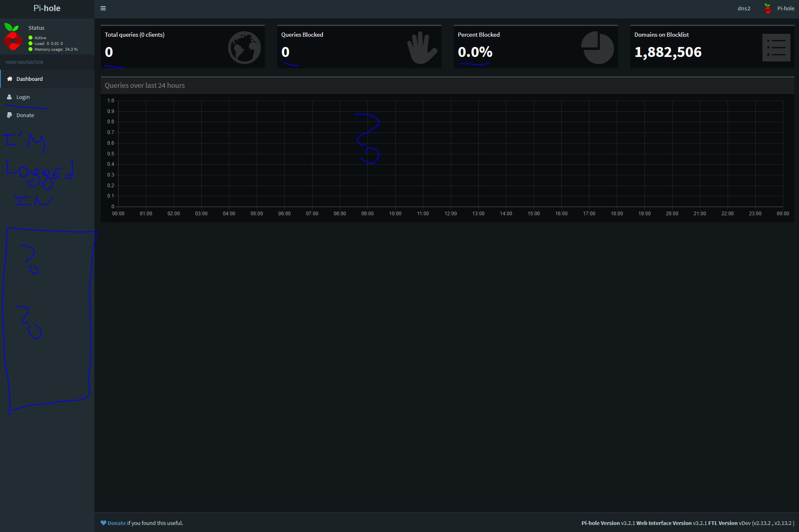
Task: Click the user icon next to Login
Action: (9, 97)
